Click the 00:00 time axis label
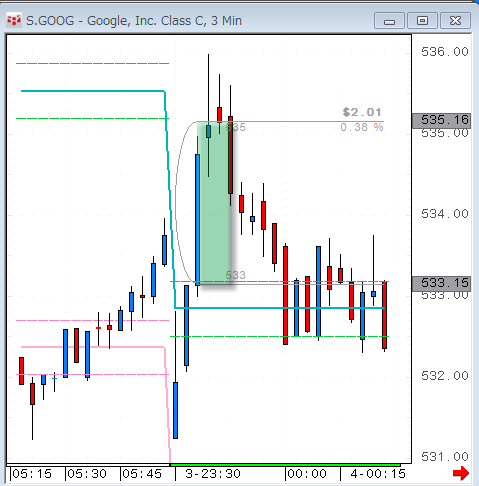 (x=307, y=474)
